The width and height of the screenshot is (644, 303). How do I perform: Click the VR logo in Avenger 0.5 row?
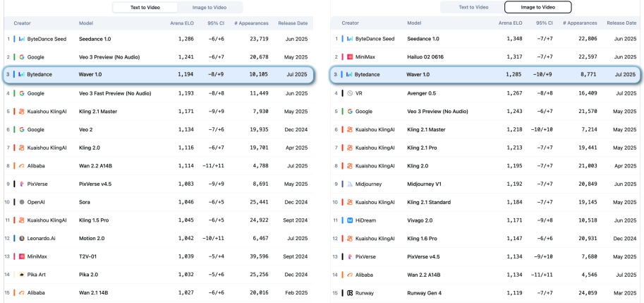[x=350, y=93]
